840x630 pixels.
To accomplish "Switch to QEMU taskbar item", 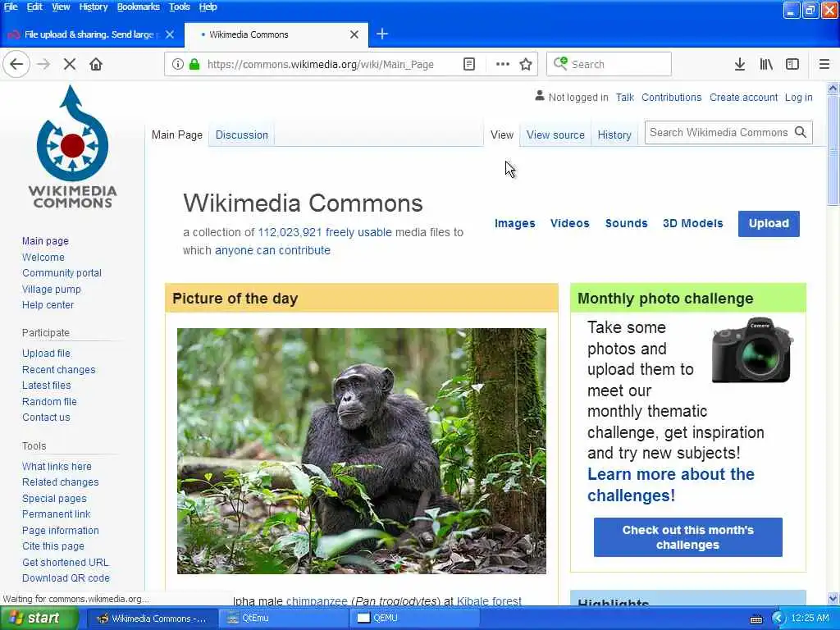I will (x=415, y=619).
